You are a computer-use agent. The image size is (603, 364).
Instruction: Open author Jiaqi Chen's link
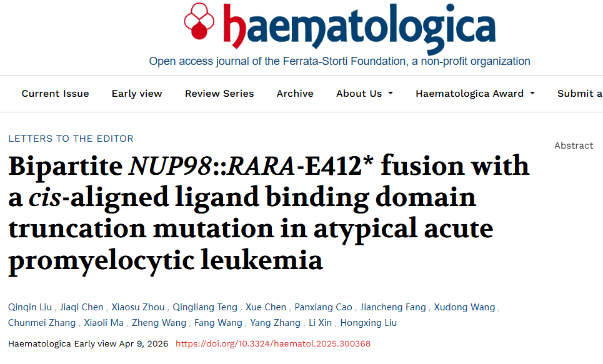82,307
